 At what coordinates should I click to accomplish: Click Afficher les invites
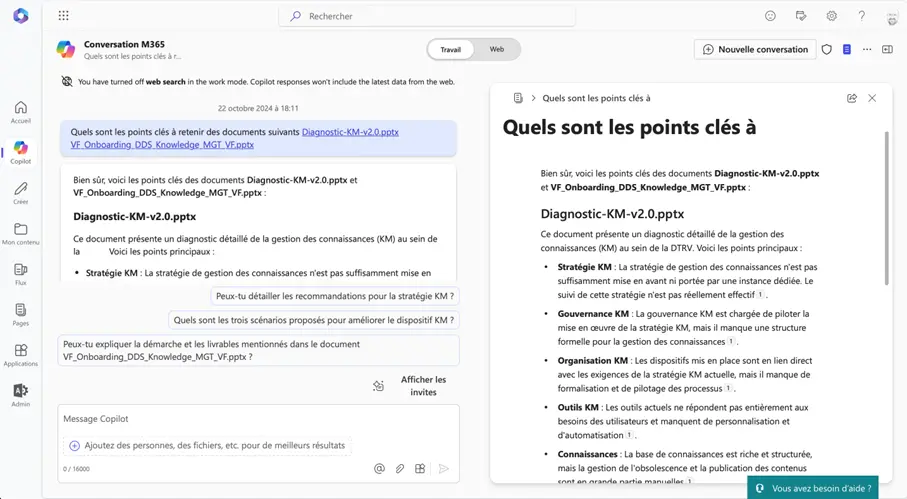(423, 386)
